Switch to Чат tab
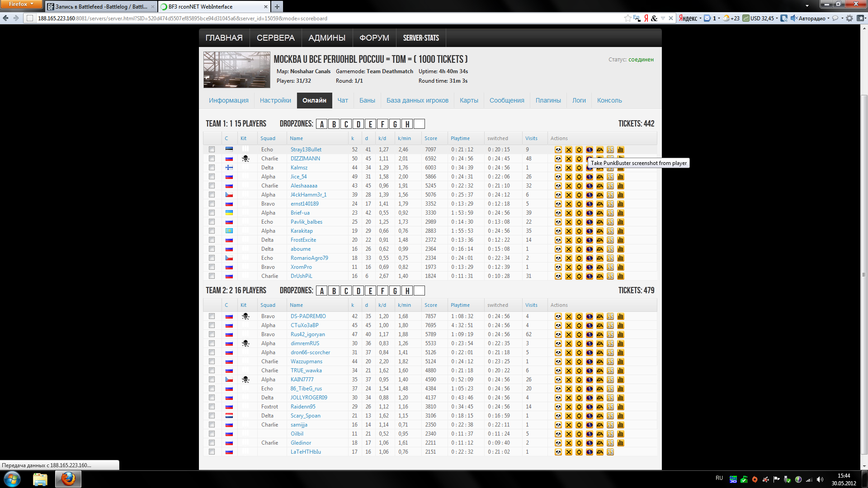 coord(343,100)
